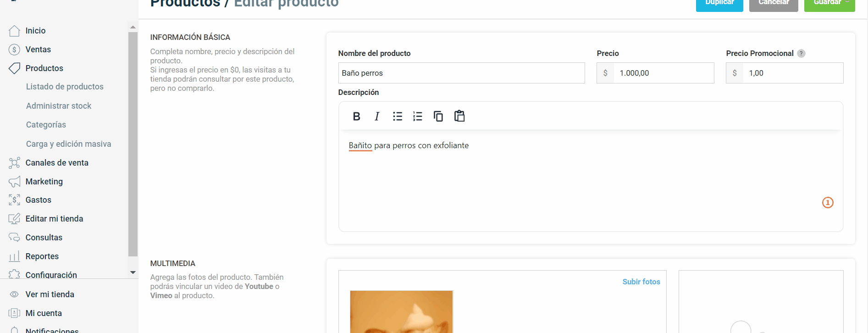Click the Precio Promocional help question mark

(801, 53)
